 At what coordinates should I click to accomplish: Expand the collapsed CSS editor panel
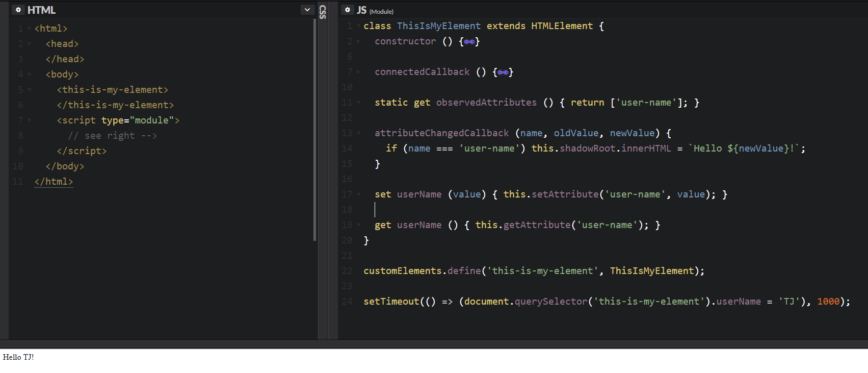[x=323, y=12]
